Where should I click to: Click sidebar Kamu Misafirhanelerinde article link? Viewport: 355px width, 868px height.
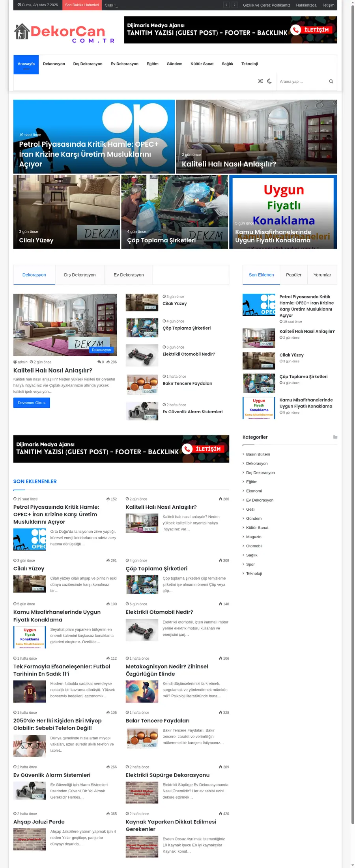point(306,403)
